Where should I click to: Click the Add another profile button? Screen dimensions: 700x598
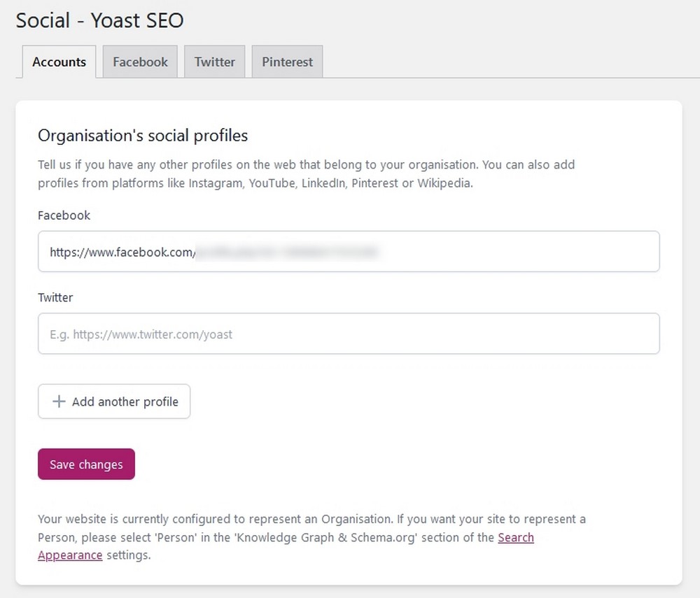click(x=114, y=401)
